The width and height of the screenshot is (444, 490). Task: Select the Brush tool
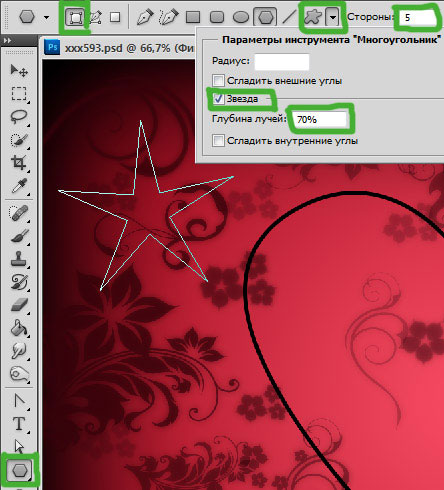19,236
